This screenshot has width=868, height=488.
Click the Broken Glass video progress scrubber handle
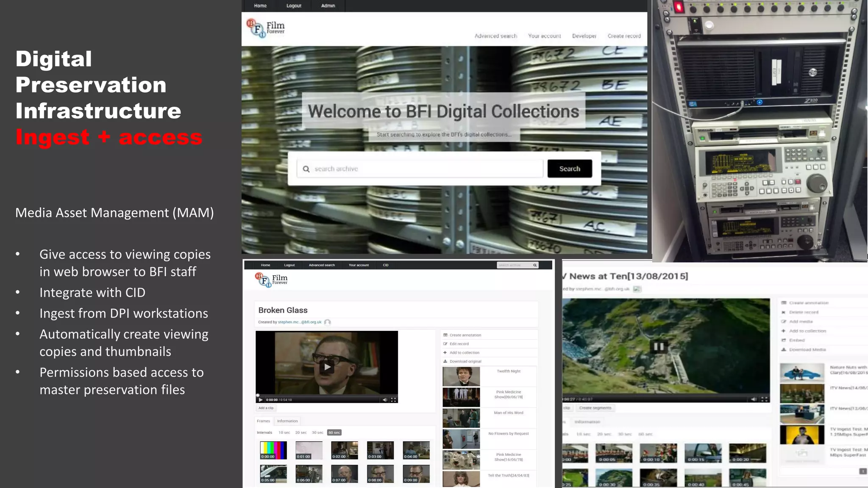click(257, 395)
